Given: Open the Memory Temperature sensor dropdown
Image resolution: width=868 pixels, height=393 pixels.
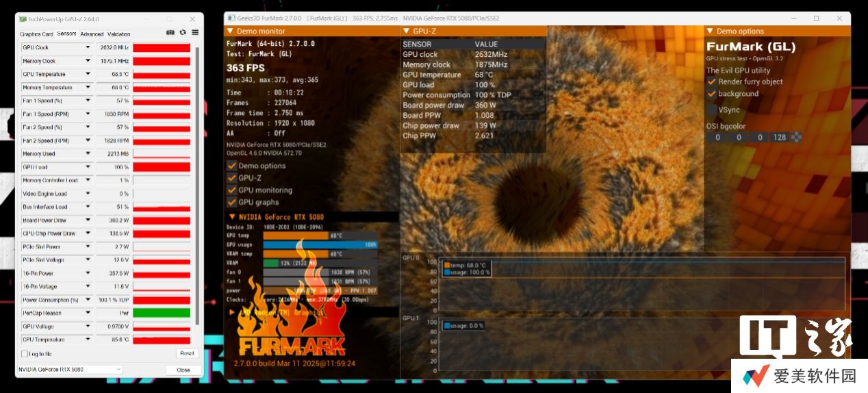Looking at the screenshot, I should (88, 88).
